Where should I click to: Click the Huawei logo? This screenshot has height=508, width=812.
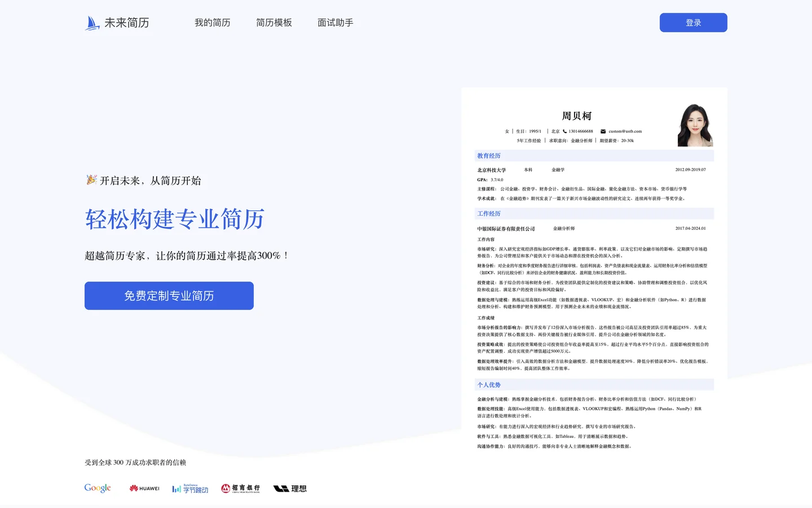(144, 488)
